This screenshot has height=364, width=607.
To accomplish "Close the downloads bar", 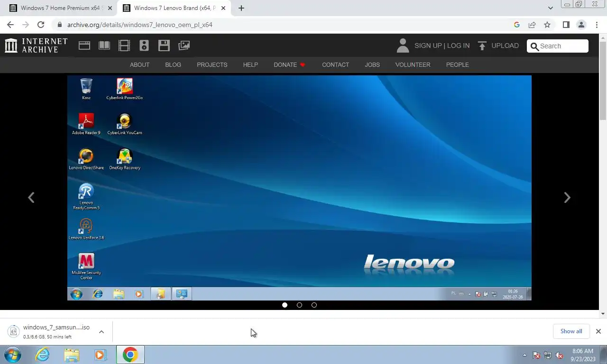I will click(x=598, y=331).
